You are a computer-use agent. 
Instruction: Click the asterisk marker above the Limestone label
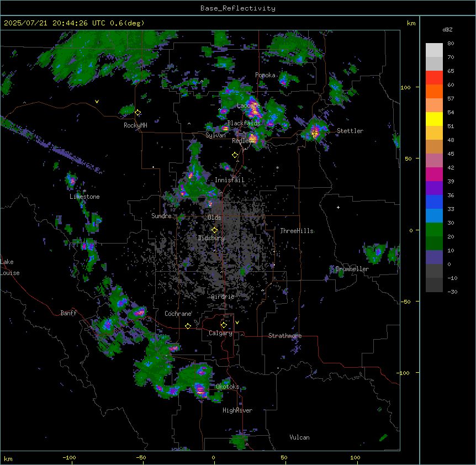pos(84,191)
